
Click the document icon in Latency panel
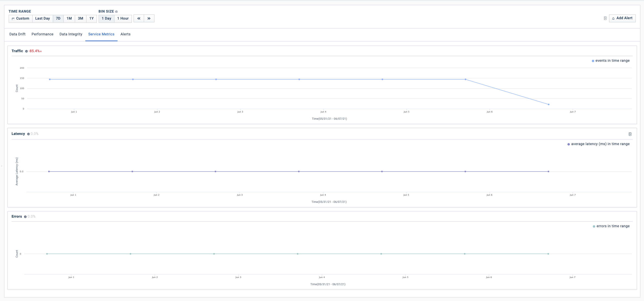[630, 134]
